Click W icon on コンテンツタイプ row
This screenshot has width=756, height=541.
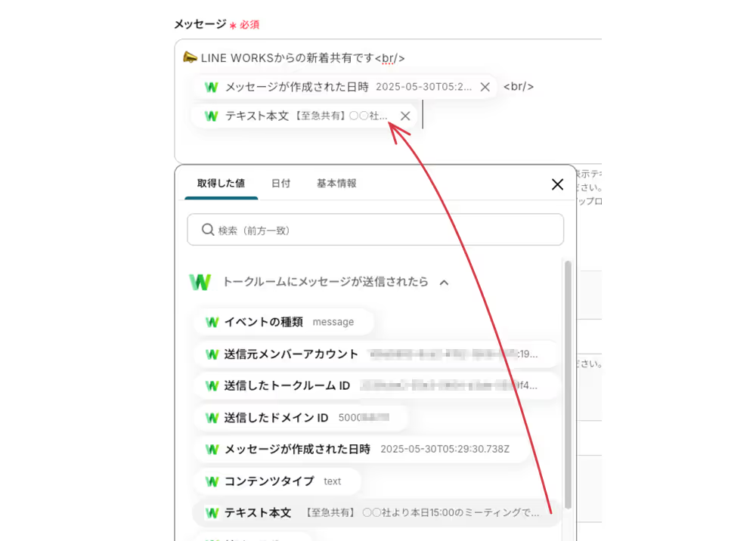point(212,481)
